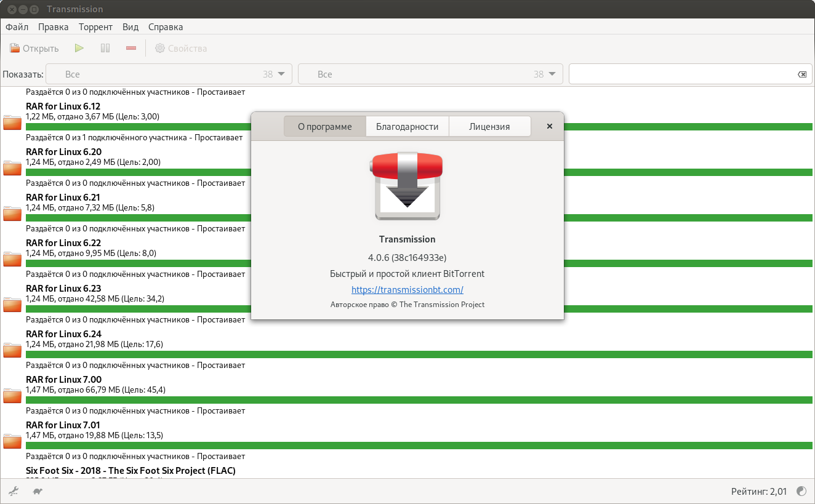Click the Open torrent toolbar icon

tap(34, 48)
